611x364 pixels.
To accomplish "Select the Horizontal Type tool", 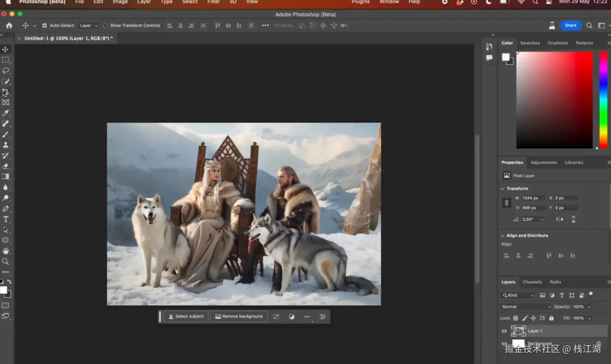I will click(x=6, y=219).
